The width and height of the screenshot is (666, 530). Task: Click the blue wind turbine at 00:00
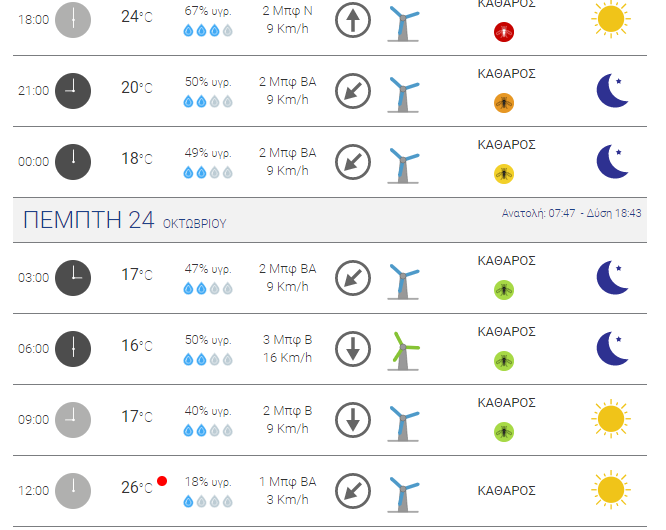point(403,165)
